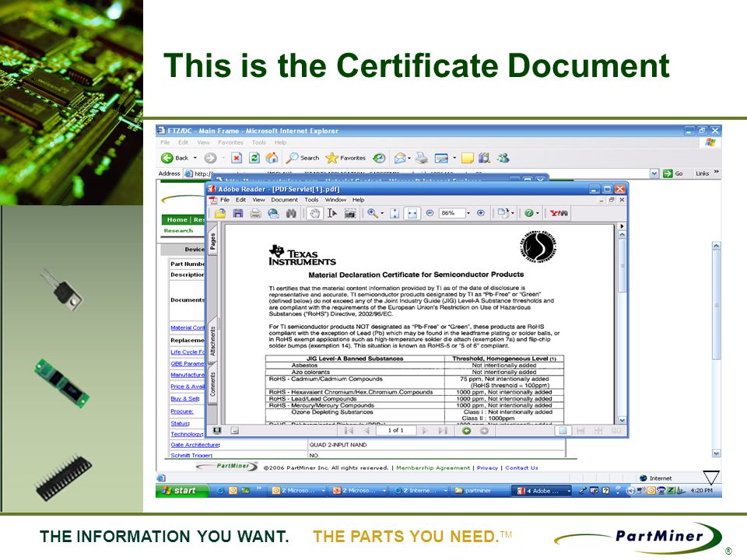Open the Gate Architecture link
747x560 pixels.
pyautogui.click(x=195, y=445)
